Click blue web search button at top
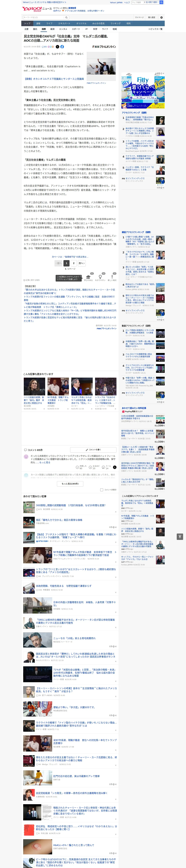The width and height of the screenshot is (186, 868). coord(161,2)
